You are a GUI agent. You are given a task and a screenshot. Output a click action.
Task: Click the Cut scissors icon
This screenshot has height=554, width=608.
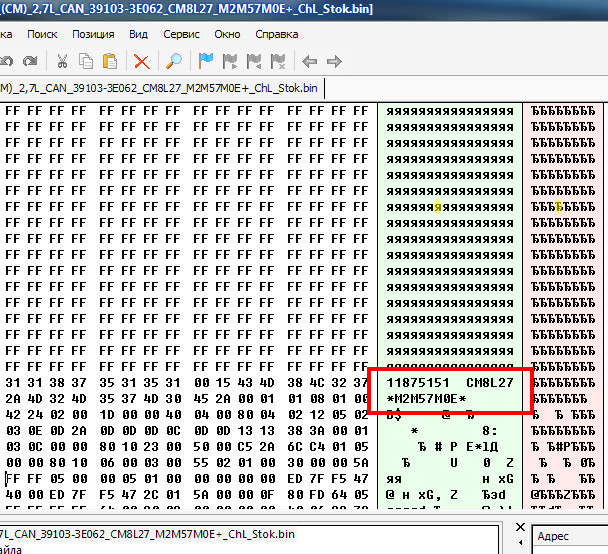pos(62,61)
